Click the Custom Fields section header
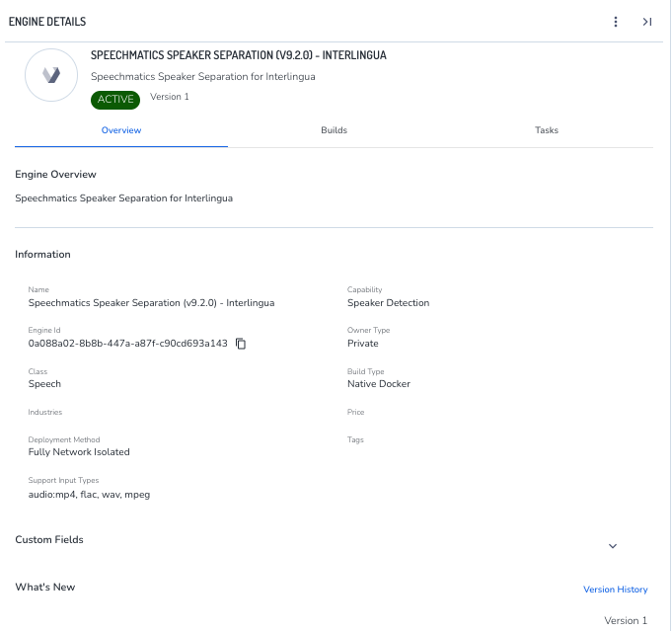Screen dimensions: 672x631 tap(49, 540)
